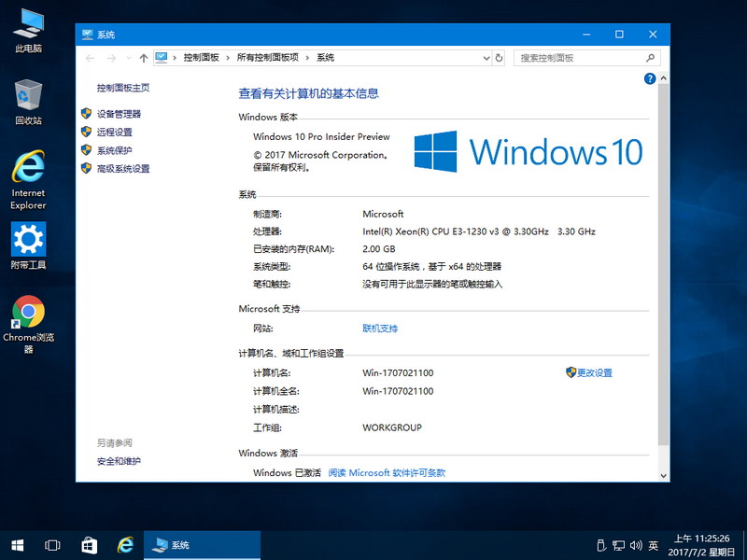Launch the Chrome浏览器 desktop shortcut
747x560 pixels.
(29, 325)
